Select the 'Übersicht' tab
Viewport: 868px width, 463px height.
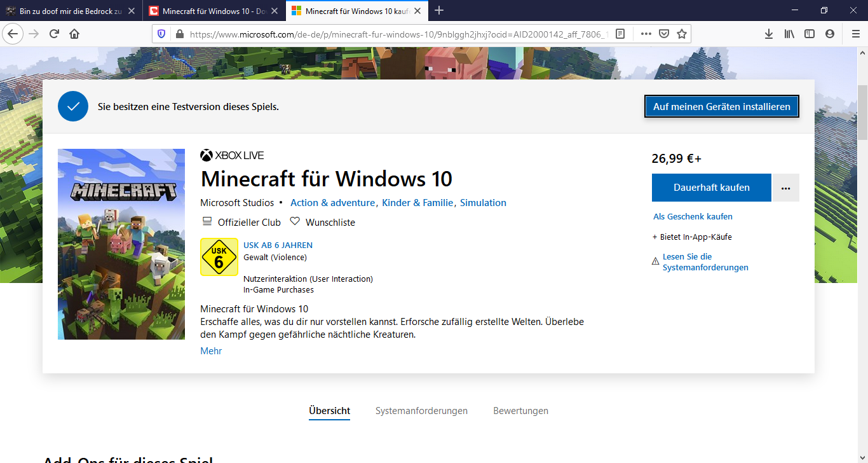pos(330,411)
